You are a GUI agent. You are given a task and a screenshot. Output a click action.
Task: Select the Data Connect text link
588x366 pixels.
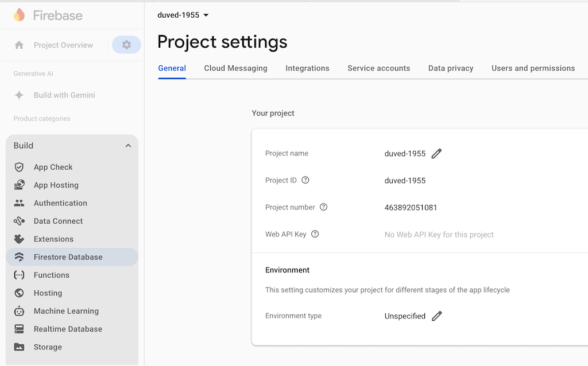(58, 221)
